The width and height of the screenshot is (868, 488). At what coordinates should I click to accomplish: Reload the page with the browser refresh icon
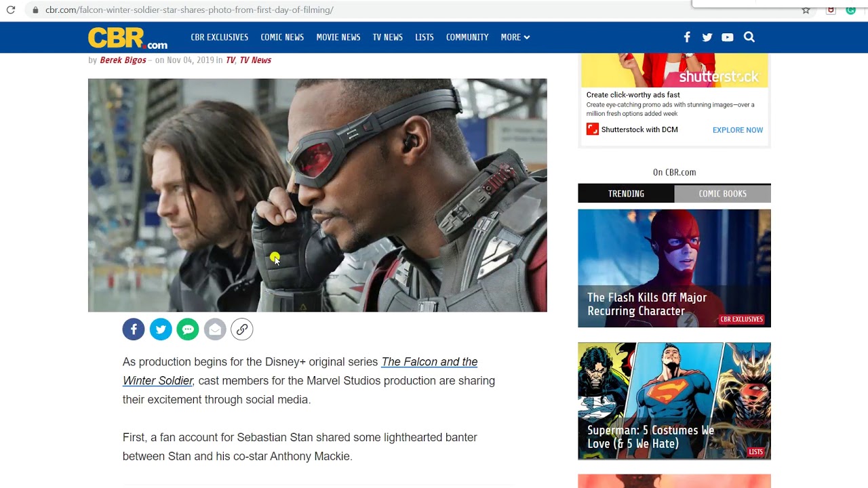[10, 10]
